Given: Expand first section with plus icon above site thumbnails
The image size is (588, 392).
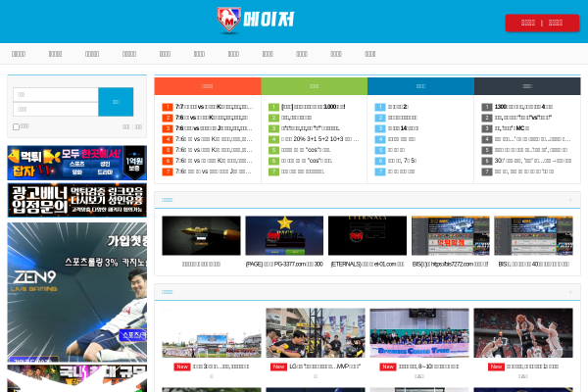Looking at the screenshot, I should tap(570, 200).
